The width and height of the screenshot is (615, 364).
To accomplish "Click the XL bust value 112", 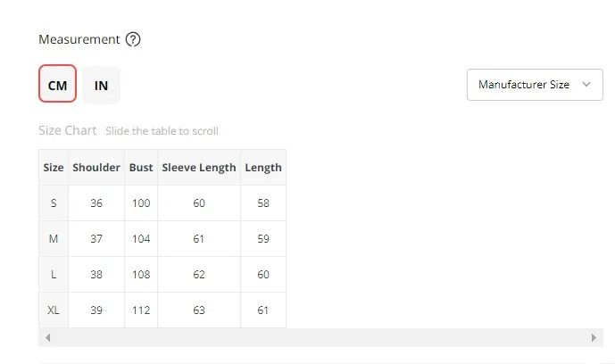I will click(141, 310).
